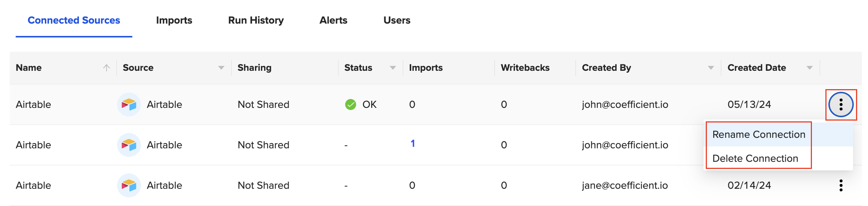Click the Airtable logo icon in second row

129,145
